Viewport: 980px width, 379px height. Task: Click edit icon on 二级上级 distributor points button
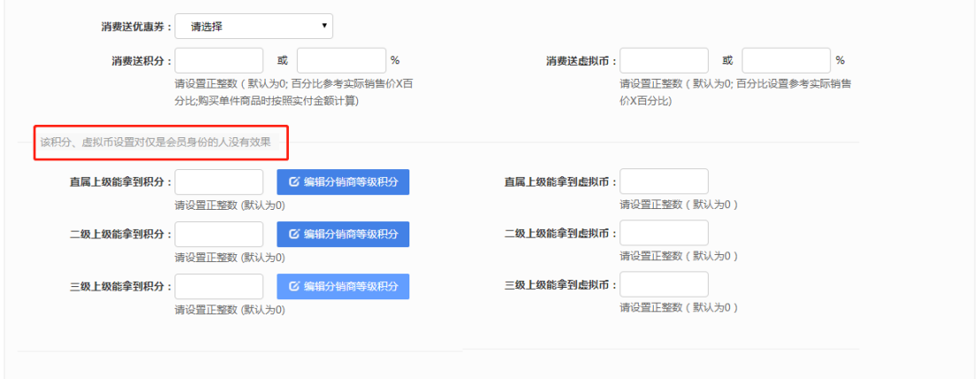click(295, 235)
